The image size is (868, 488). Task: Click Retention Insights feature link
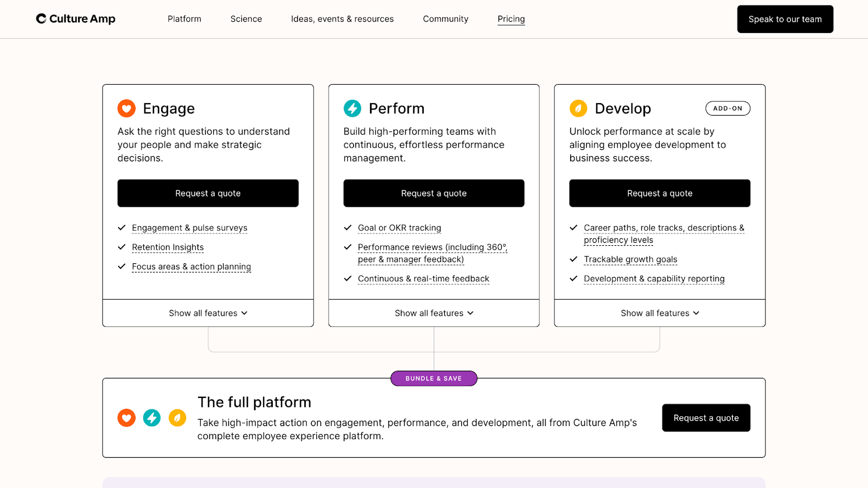click(168, 248)
